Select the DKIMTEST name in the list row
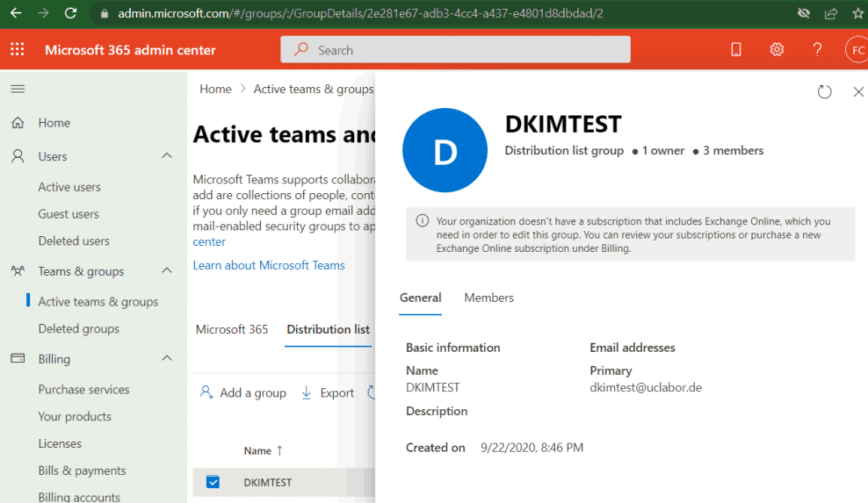Screen dimensions: 868x503 click(267, 483)
